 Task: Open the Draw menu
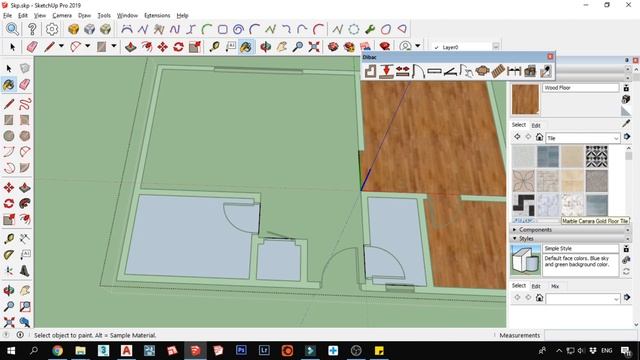[84, 16]
